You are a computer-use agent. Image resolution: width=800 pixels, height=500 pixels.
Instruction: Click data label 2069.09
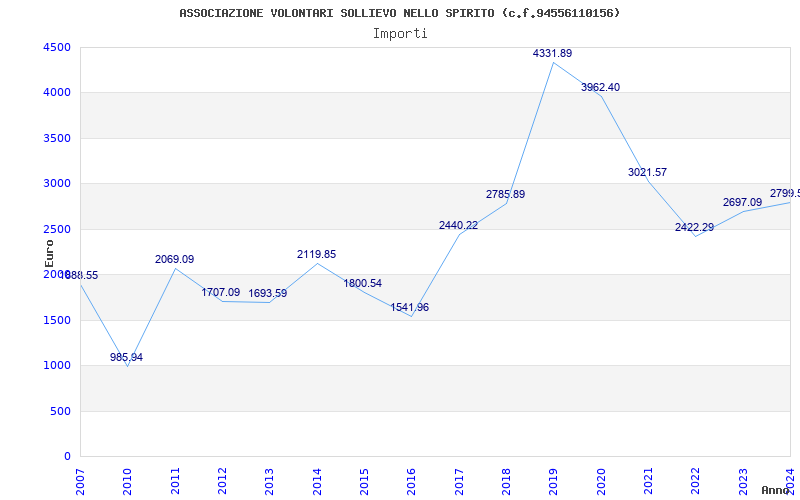(x=174, y=259)
